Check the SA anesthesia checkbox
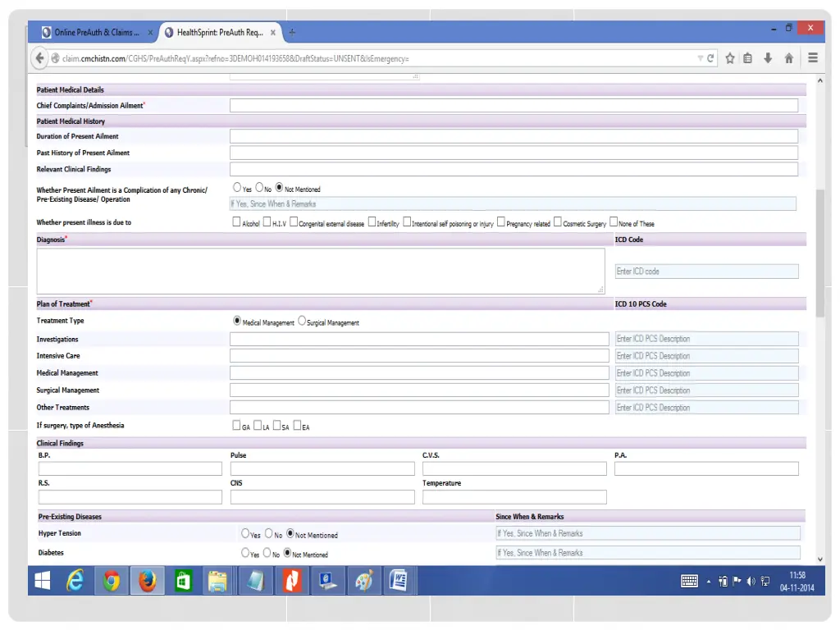This screenshot has height=630, width=840. point(277,426)
